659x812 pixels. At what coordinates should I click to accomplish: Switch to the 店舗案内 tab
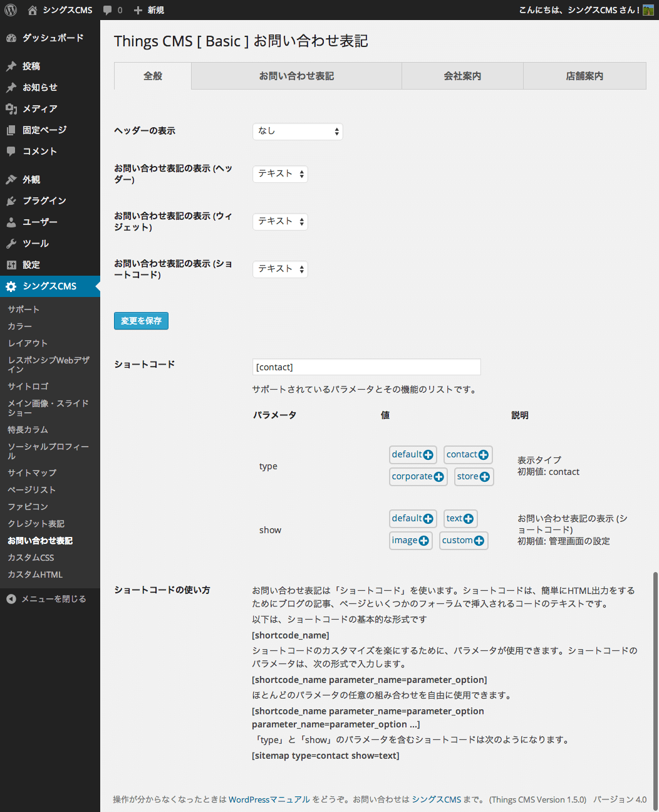click(x=584, y=76)
